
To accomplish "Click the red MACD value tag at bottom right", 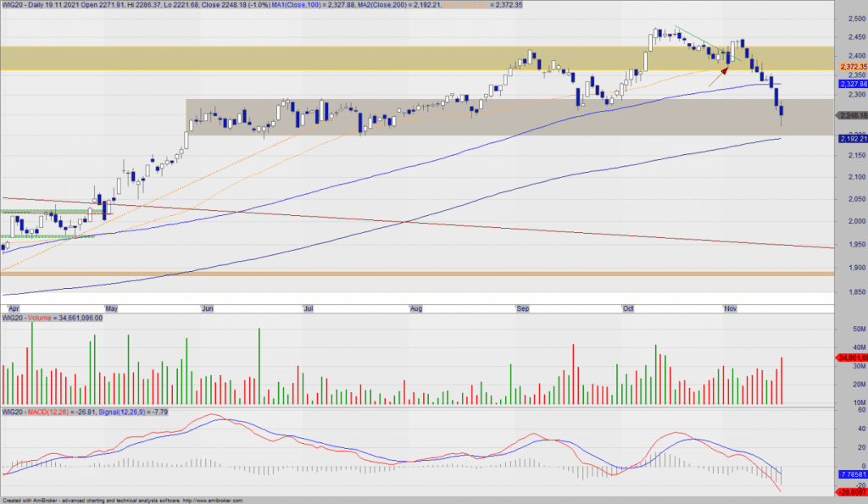I will pyautogui.click(x=851, y=492).
